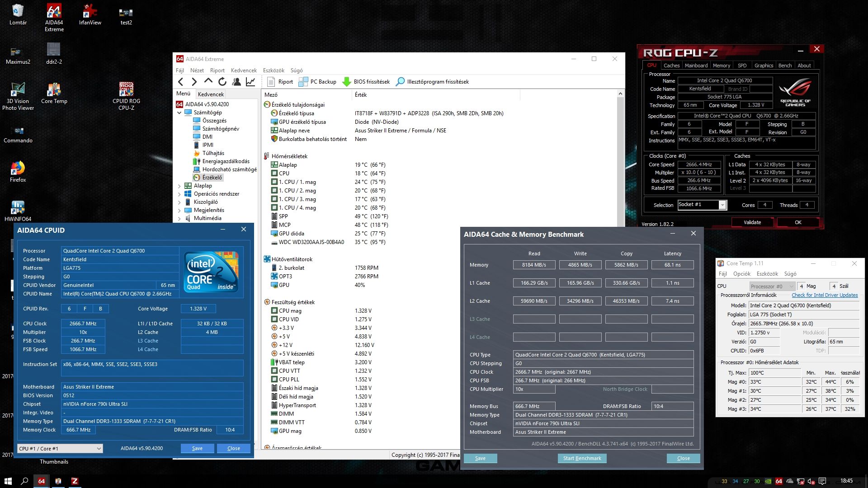This screenshot has width=868, height=488.
Task: Click AIDA64 toolbar graph icon
Action: [250, 82]
